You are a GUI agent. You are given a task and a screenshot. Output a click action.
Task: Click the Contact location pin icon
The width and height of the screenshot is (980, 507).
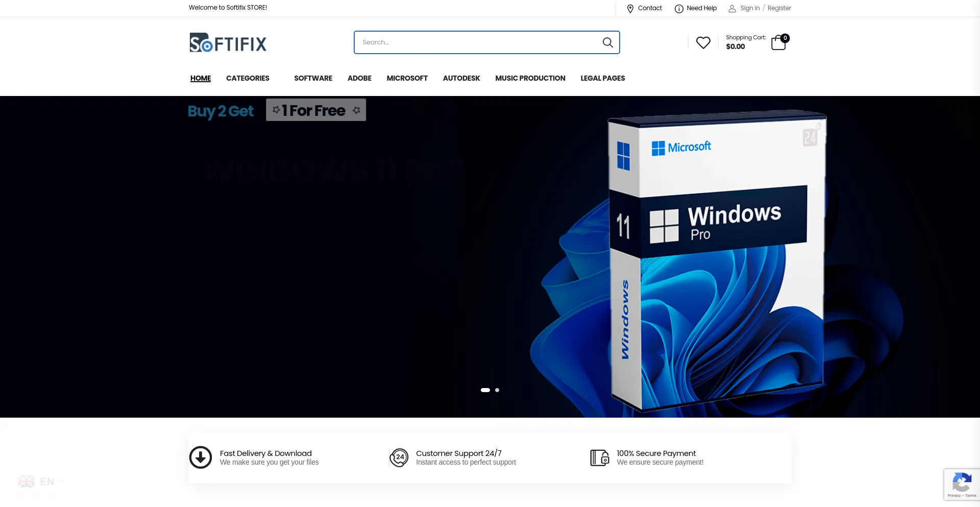(630, 9)
